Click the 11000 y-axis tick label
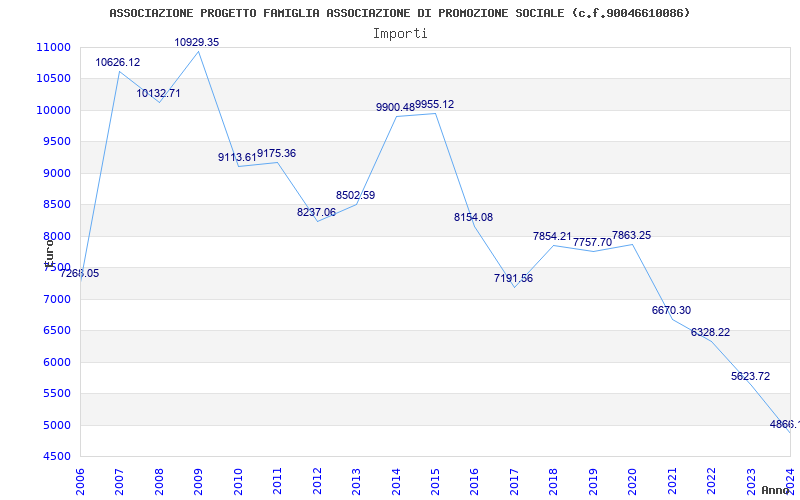800x500 pixels. click(53, 47)
